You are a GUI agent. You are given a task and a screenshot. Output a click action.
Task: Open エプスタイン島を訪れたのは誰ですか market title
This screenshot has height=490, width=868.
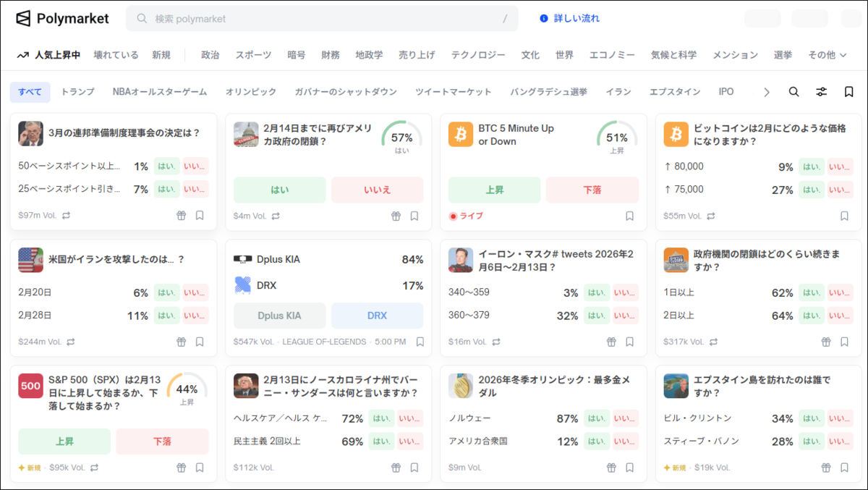tap(762, 386)
